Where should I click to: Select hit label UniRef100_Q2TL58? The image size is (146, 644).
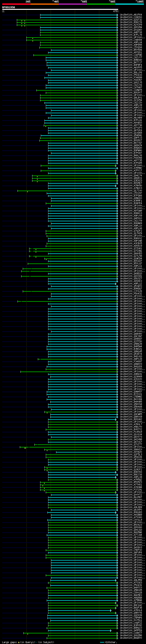(x=131, y=256)
